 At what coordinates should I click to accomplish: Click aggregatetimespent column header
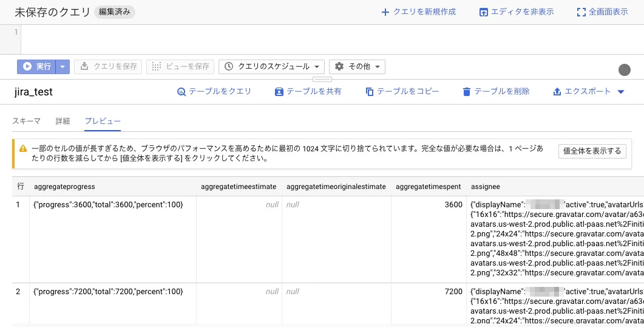429,187
